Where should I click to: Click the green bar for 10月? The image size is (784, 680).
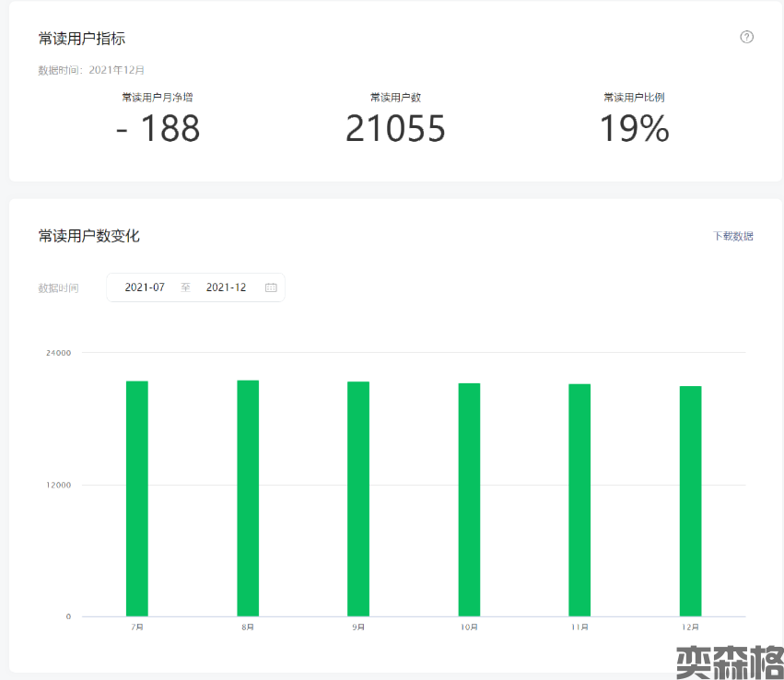click(469, 499)
